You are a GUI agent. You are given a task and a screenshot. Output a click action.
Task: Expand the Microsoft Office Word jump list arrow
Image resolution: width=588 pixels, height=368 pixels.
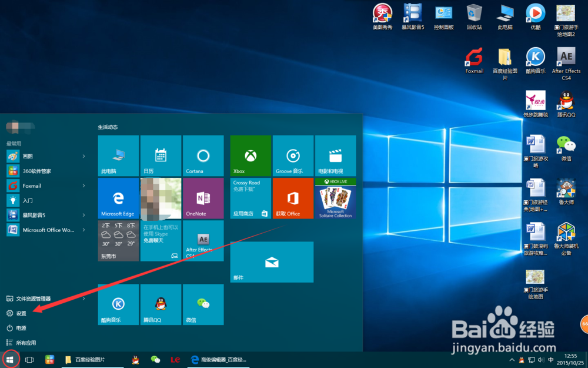(x=84, y=230)
